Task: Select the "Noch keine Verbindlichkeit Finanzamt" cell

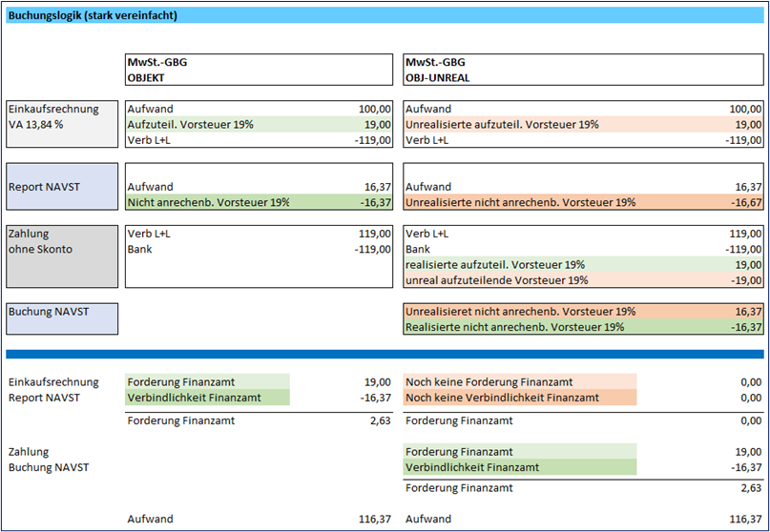Action: point(520,397)
